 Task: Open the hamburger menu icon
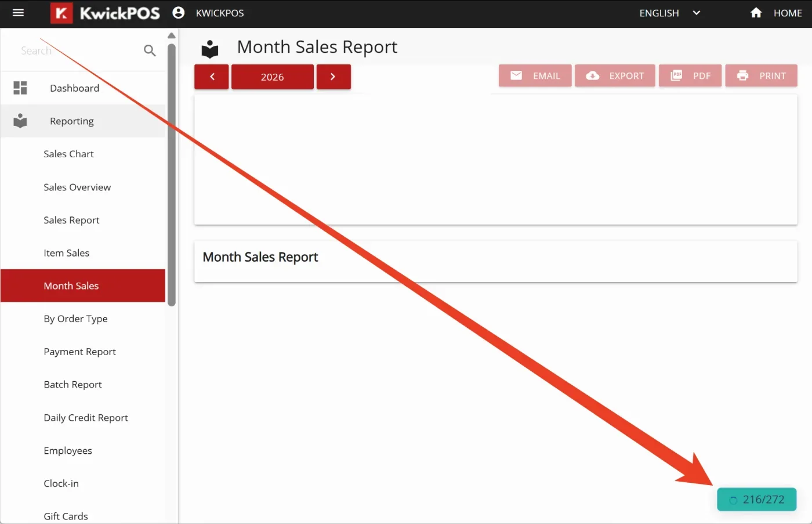click(x=18, y=13)
